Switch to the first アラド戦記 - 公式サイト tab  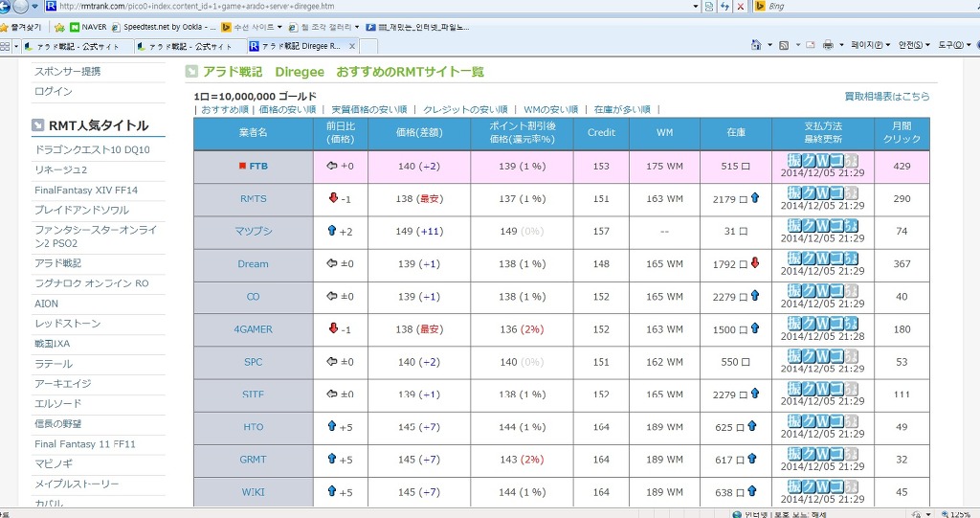(78, 46)
